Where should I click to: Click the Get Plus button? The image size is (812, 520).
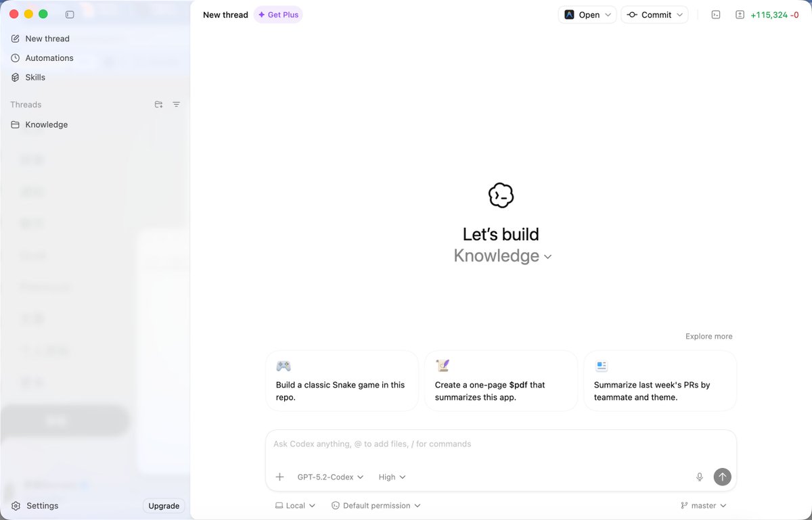[278, 15]
